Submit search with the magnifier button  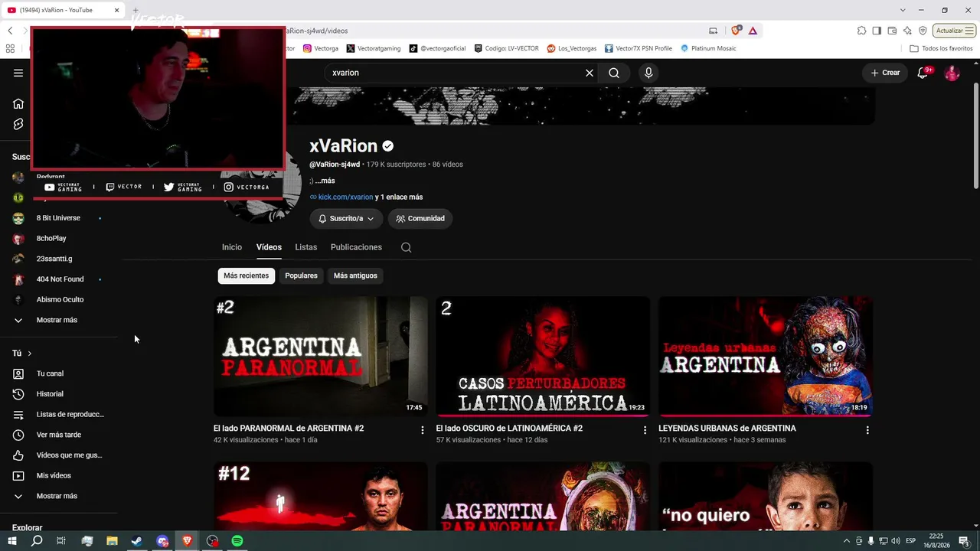click(x=614, y=73)
